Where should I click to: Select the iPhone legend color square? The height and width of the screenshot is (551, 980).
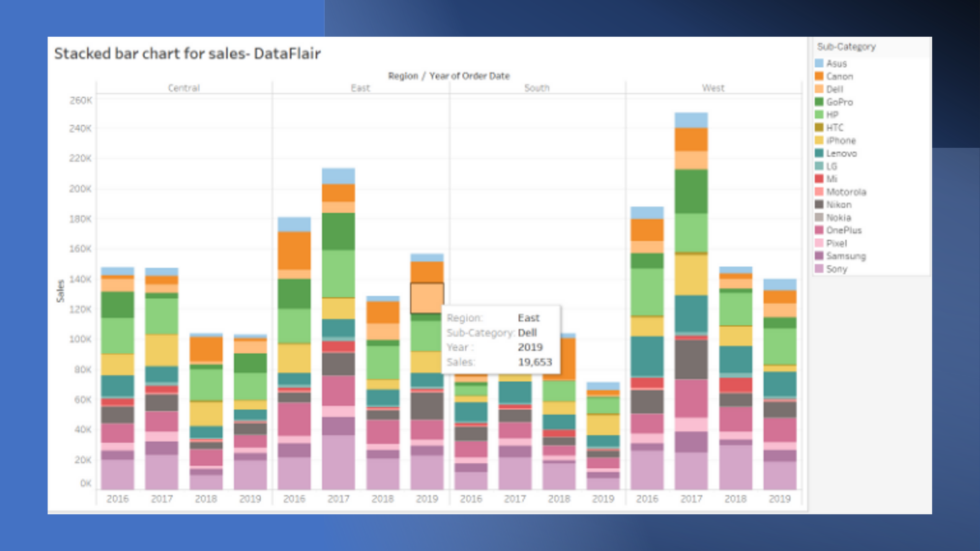tap(819, 140)
